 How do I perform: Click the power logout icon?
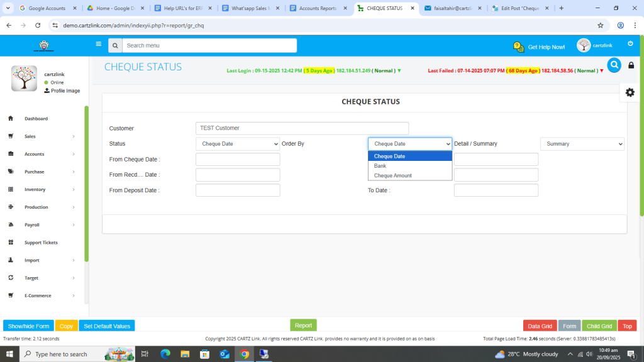[x=630, y=43]
